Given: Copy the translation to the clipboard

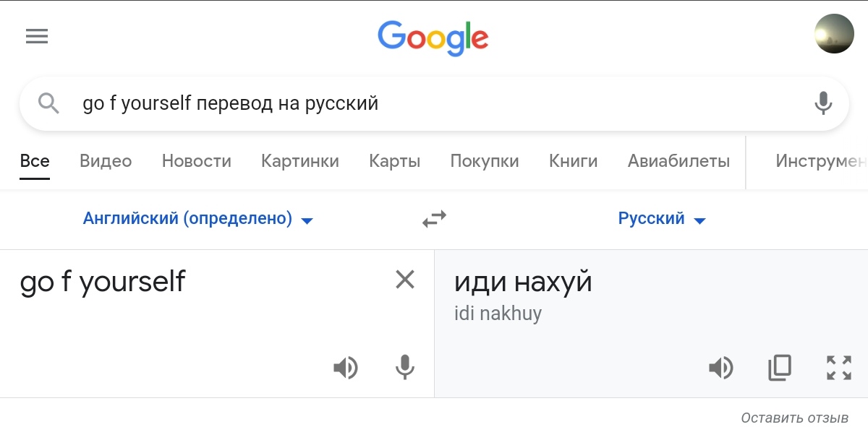Looking at the screenshot, I should [x=779, y=368].
